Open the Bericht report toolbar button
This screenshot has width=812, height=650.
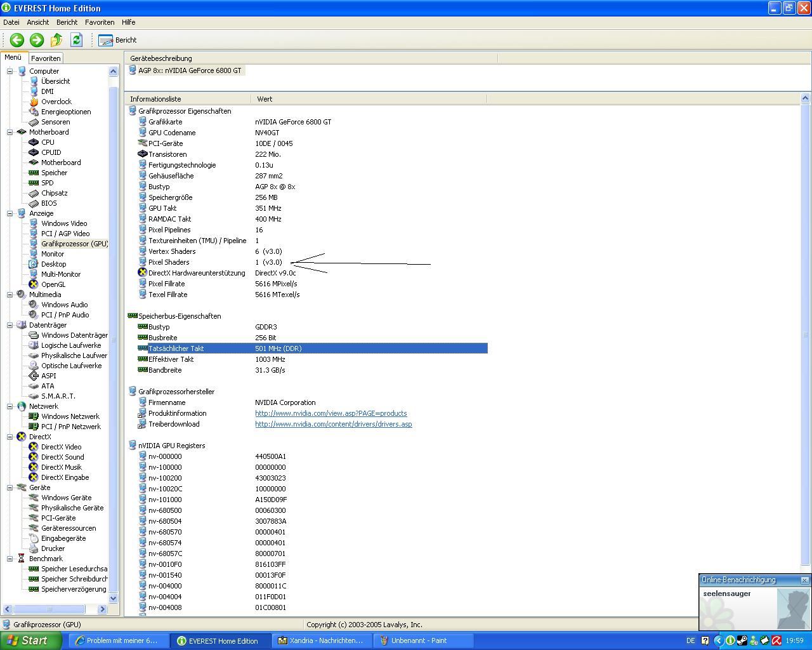click(118, 40)
